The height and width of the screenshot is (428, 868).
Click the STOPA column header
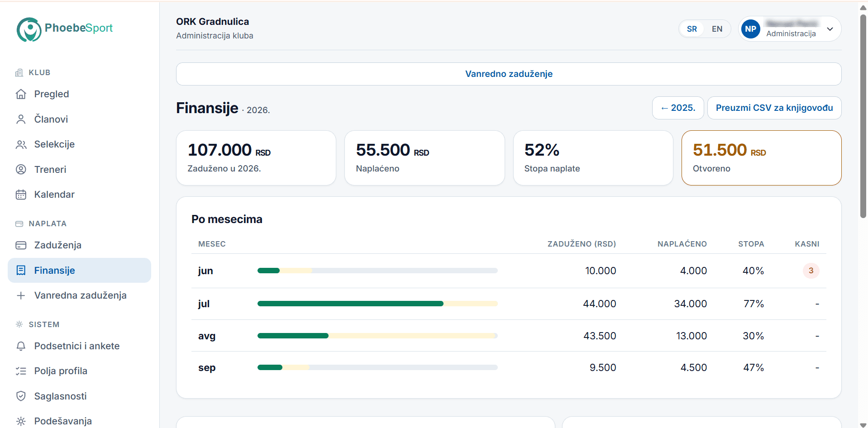coord(751,244)
